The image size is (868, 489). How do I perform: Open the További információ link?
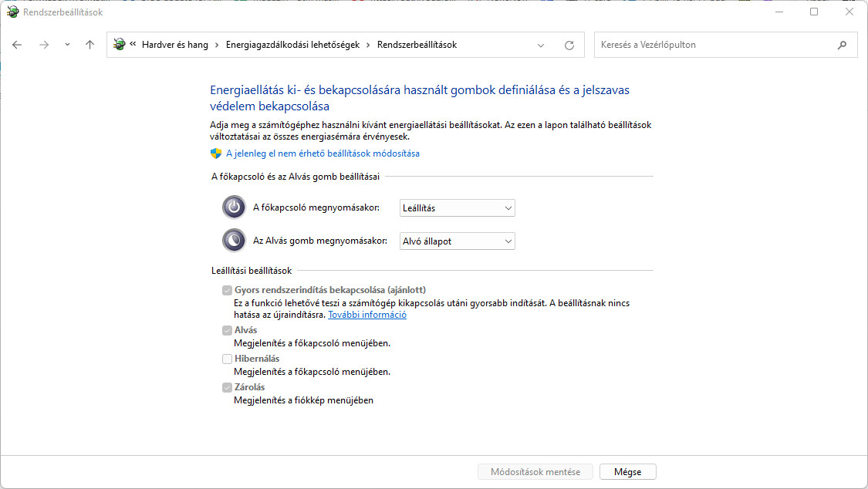point(367,315)
